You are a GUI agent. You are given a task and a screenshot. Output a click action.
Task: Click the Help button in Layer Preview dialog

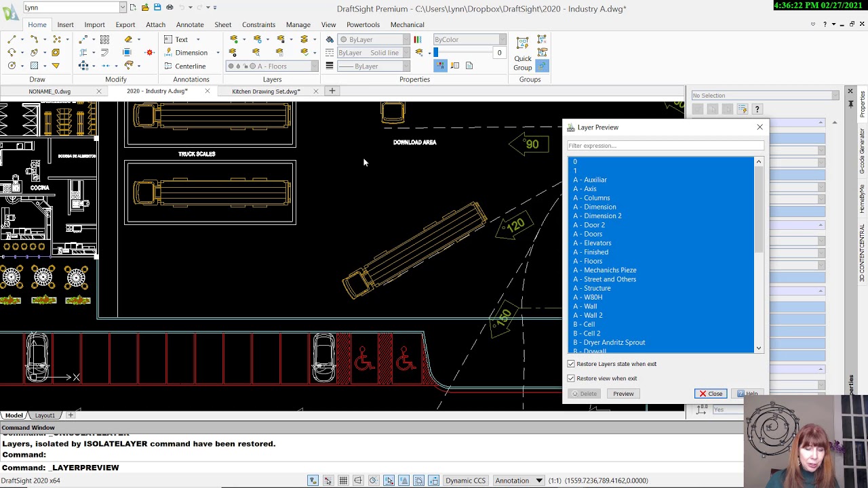747,394
